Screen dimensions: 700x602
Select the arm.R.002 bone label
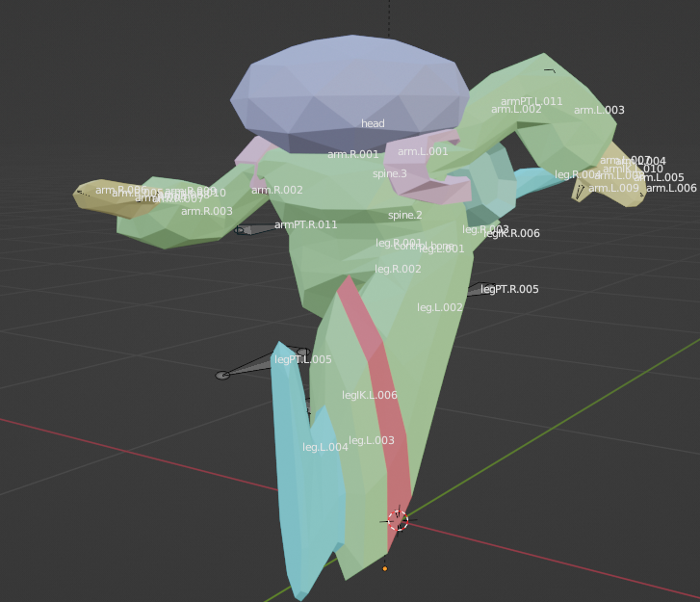[x=277, y=190]
